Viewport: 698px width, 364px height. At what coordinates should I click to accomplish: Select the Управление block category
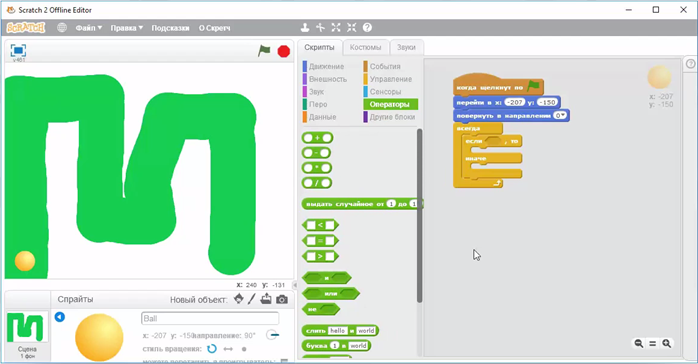click(x=390, y=79)
